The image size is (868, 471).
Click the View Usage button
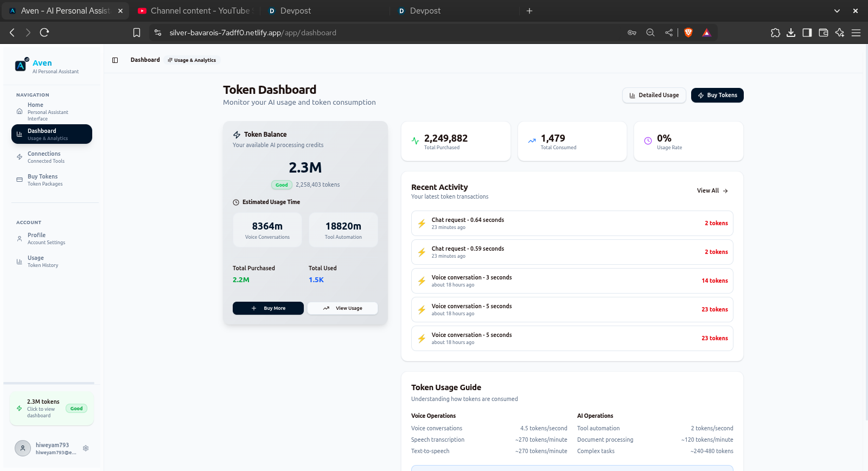click(342, 308)
